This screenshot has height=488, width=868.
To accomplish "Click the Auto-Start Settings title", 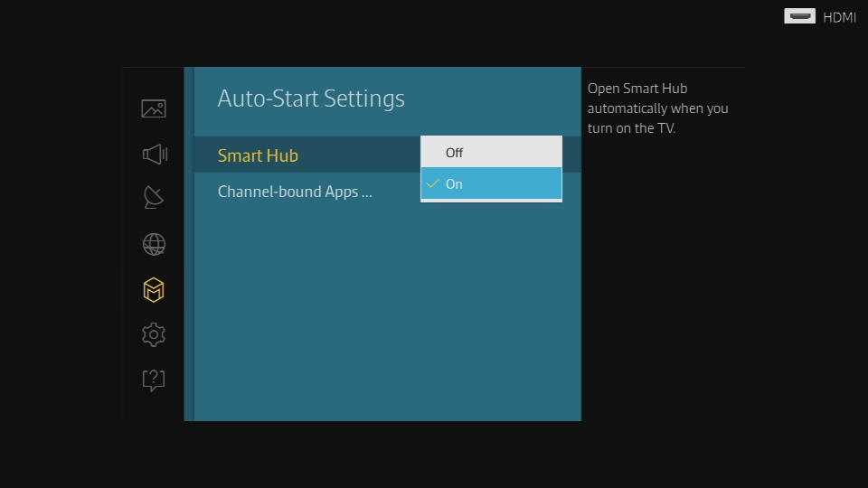I will [x=310, y=99].
